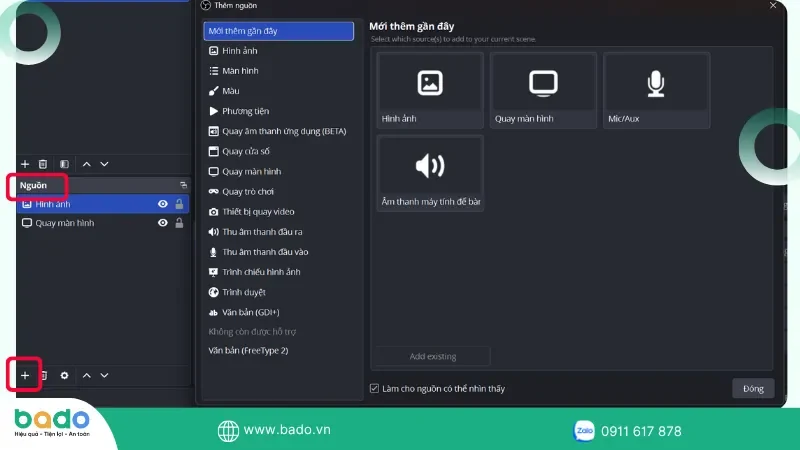Select 'Phương tiện' media source
800x450 pixels.
278,111
